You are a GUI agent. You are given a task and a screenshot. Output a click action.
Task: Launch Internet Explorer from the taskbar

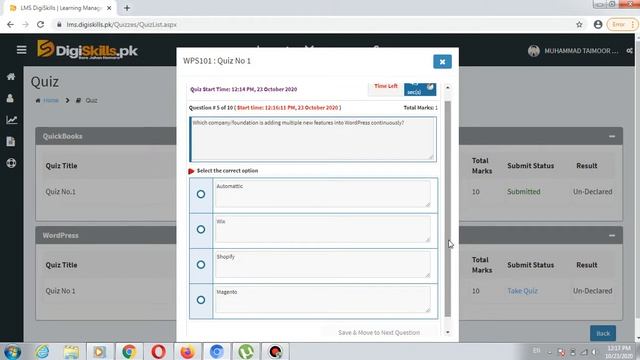pyautogui.click(x=42, y=351)
